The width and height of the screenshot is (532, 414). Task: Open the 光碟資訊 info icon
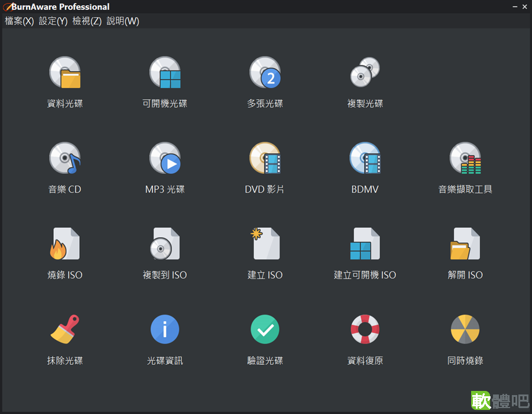click(x=165, y=329)
